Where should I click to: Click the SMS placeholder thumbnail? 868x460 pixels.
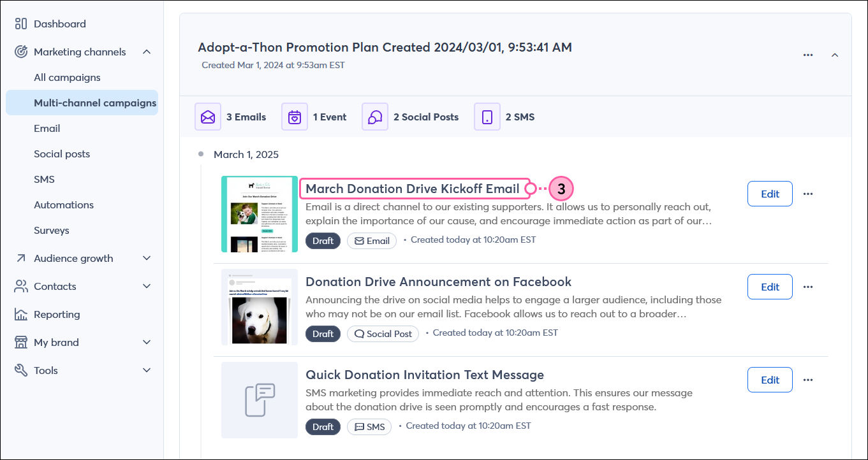point(260,400)
